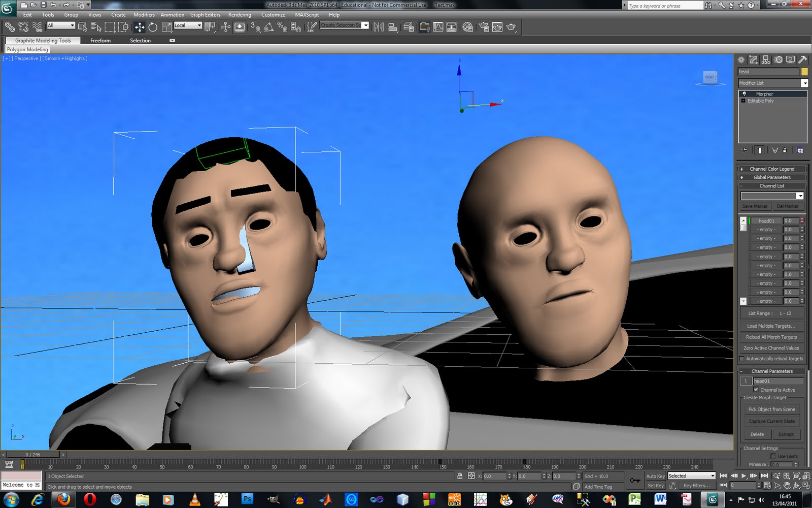
Task: Click the Select and Link icon
Action: pyautogui.click(x=9, y=26)
